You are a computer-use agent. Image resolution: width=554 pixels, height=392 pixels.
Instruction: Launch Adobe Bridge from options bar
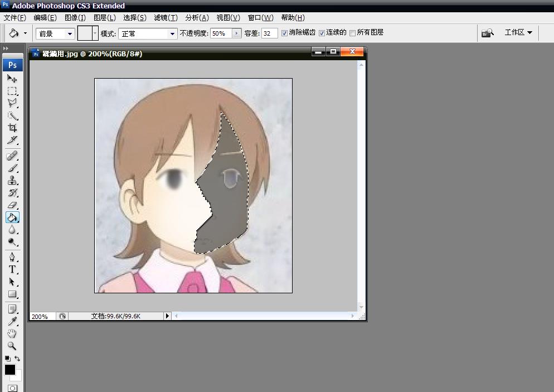pos(488,33)
